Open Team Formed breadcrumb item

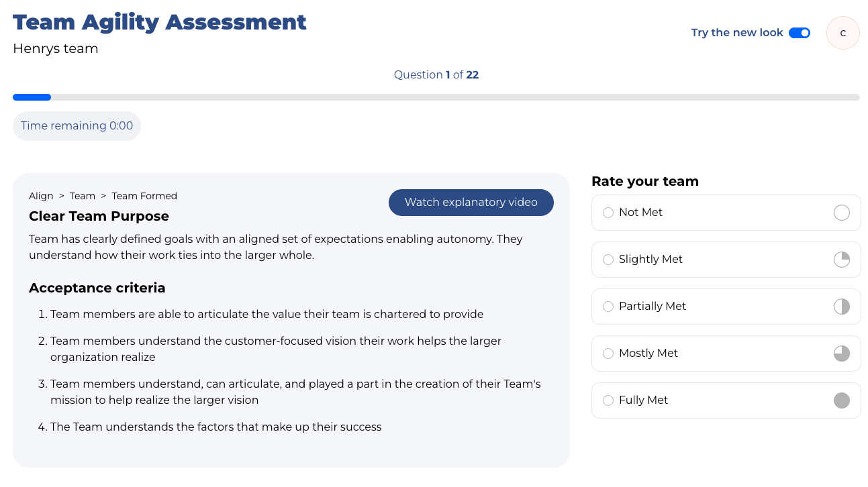(144, 196)
